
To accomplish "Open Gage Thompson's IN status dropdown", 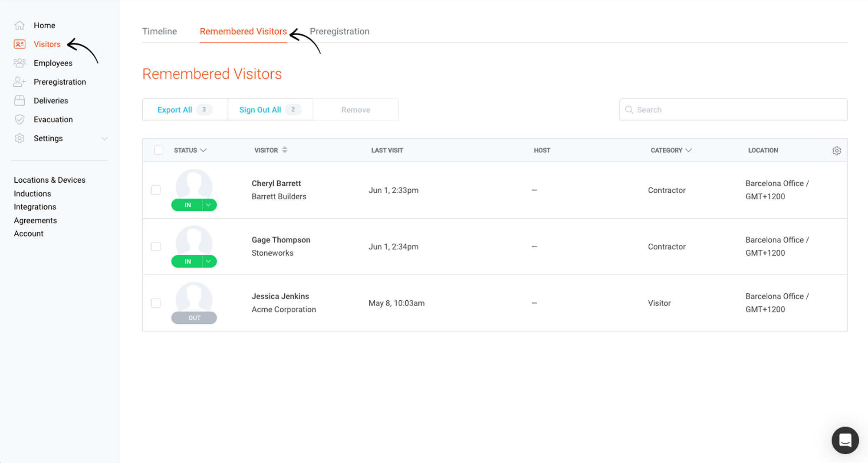I will point(208,261).
